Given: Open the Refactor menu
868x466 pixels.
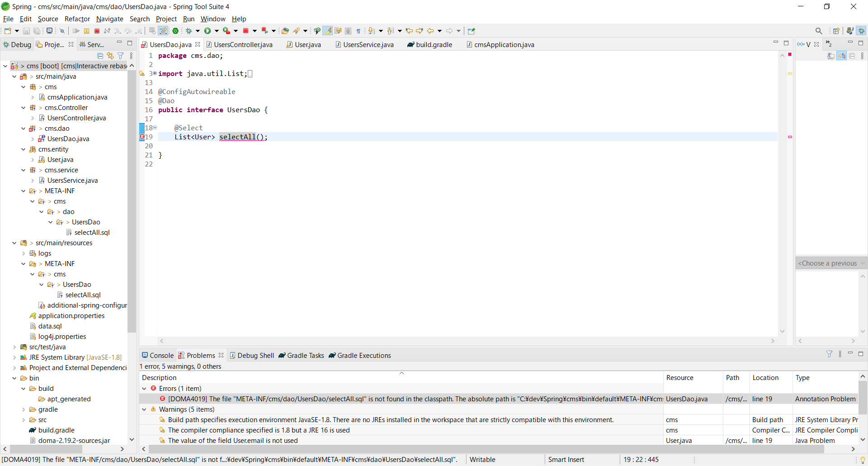Looking at the screenshot, I should (77, 19).
